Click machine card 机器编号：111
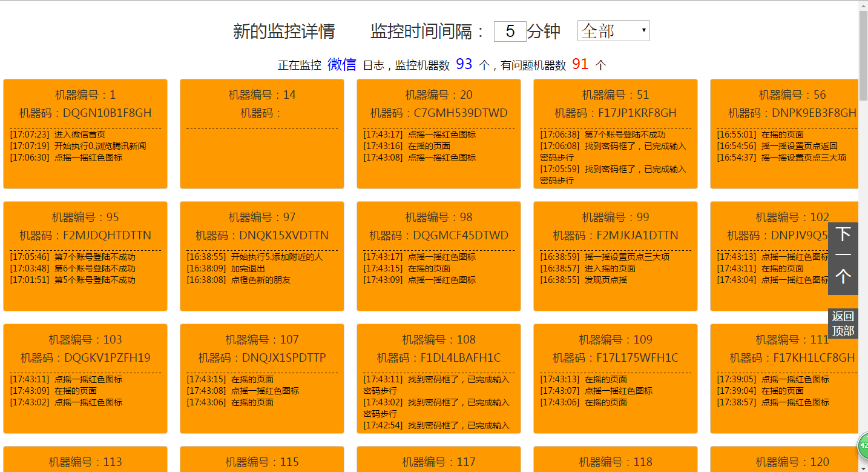The image size is (868, 472). pyautogui.click(x=784, y=379)
